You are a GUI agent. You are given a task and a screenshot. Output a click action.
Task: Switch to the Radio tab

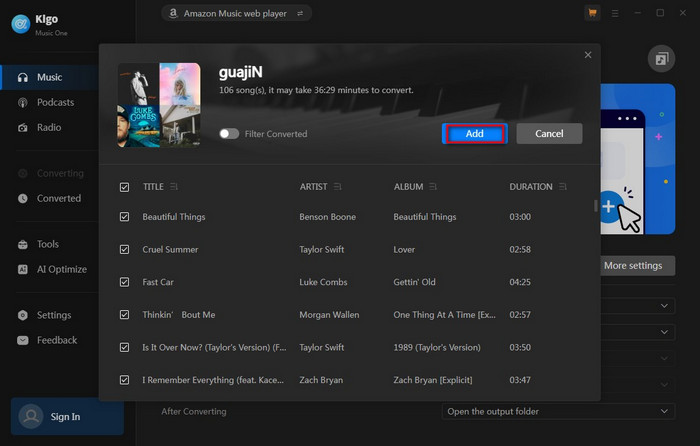(50, 127)
